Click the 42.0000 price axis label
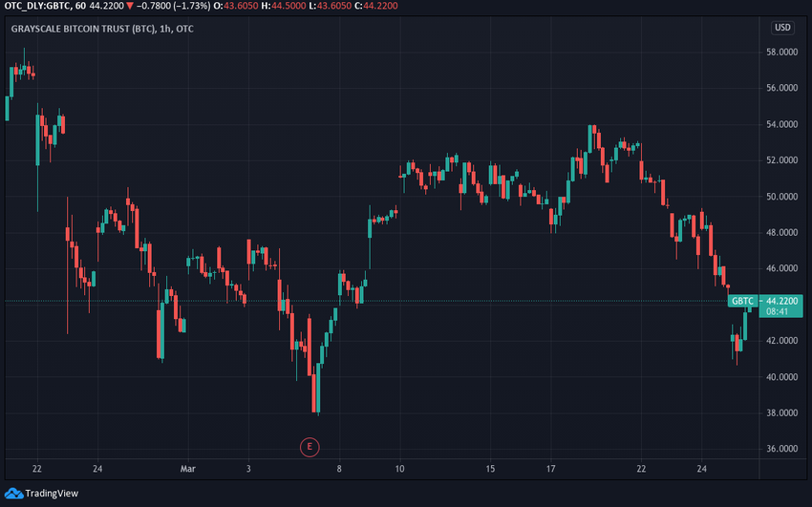Screen dimensions: 812x507 point(781,341)
